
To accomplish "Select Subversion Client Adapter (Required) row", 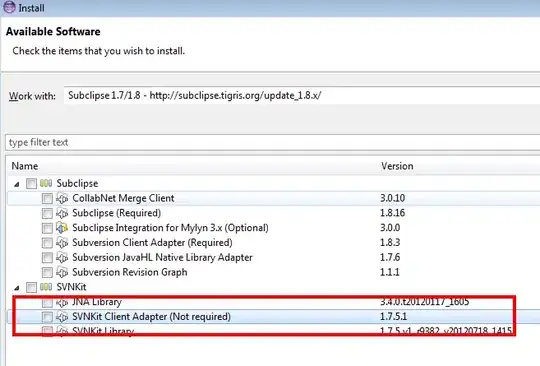I will click(274, 243).
